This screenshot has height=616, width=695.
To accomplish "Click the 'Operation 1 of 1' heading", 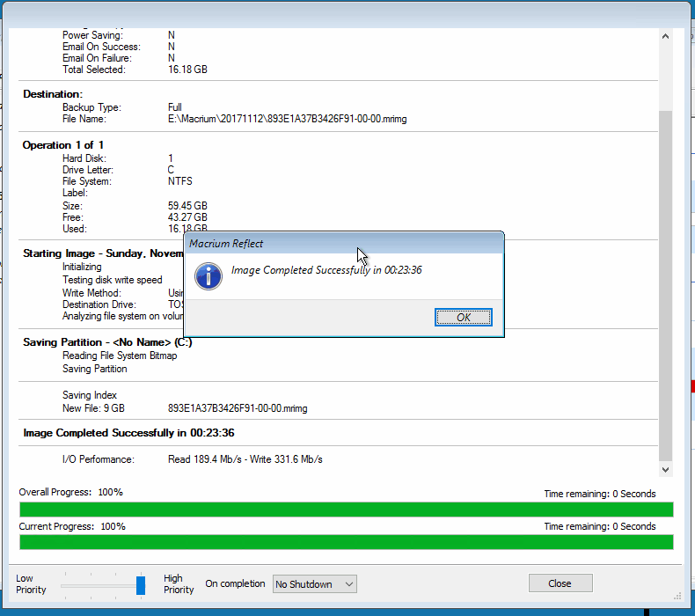I will click(x=63, y=145).
